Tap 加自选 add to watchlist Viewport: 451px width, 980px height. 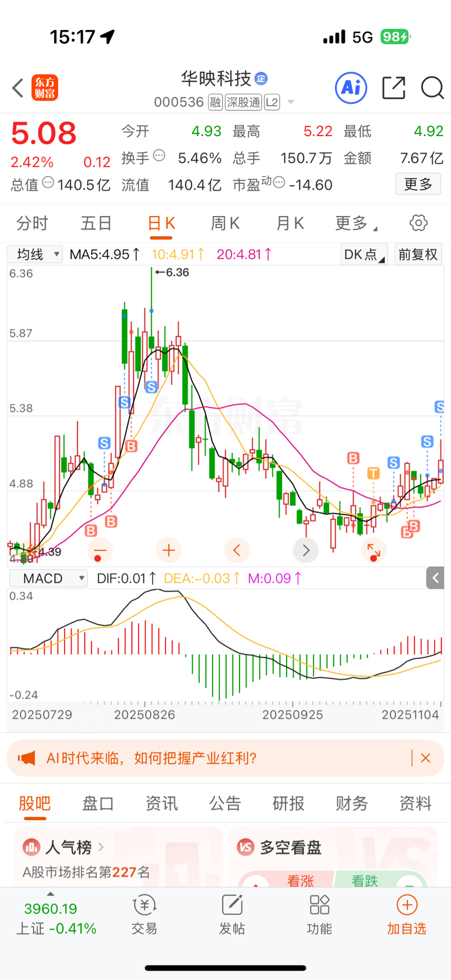pos(406,915)
